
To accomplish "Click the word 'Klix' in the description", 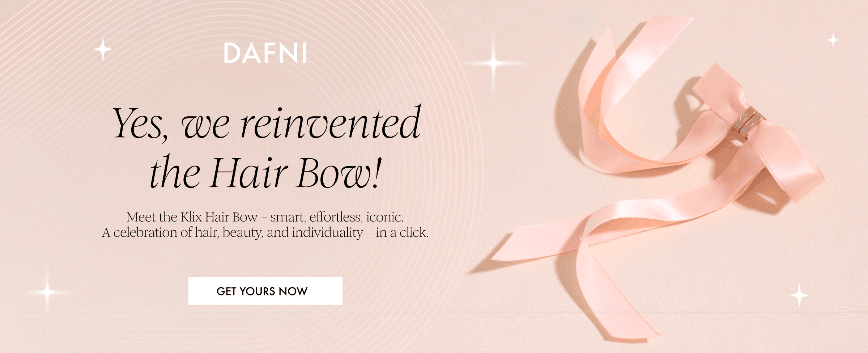I will click(x=191, y=217).
